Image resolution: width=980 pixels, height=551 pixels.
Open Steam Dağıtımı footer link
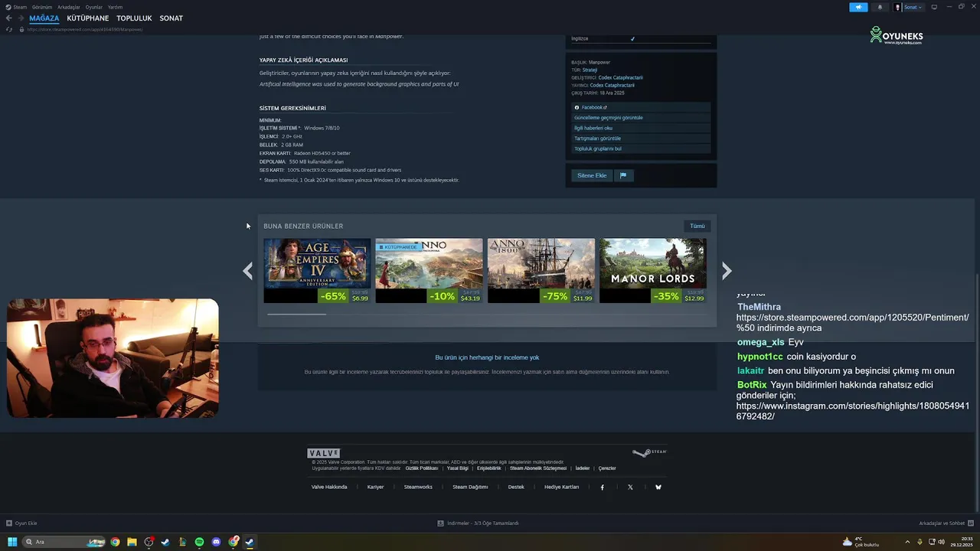[470, 487]
